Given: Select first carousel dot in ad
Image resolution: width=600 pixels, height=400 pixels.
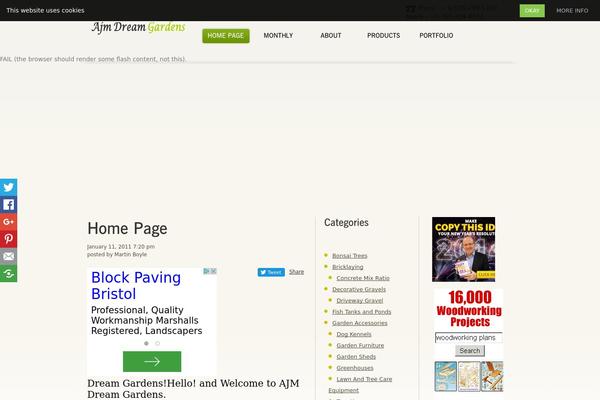Looking at the screenshot, I should coord(146,343).
